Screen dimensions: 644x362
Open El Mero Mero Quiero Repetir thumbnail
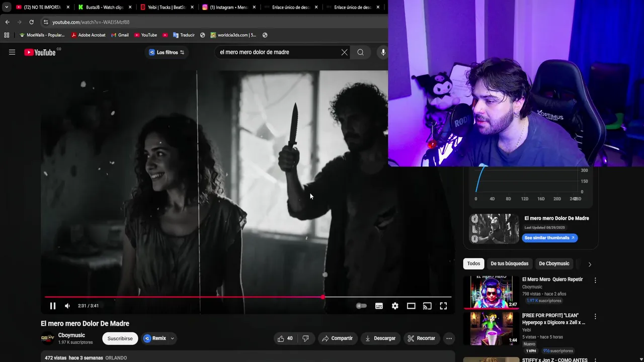click(x=491, y=292)
